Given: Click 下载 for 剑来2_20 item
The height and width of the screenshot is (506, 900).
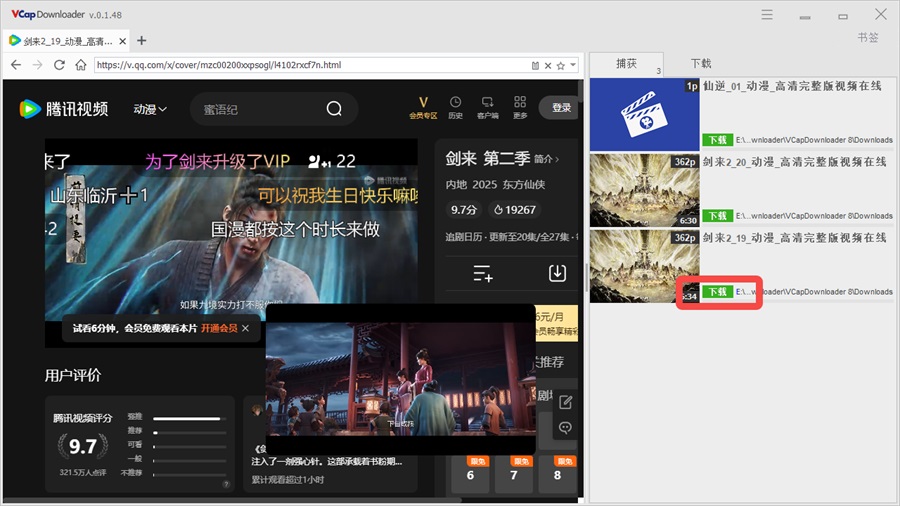Looking at the screenshot, I should point(717,216).
